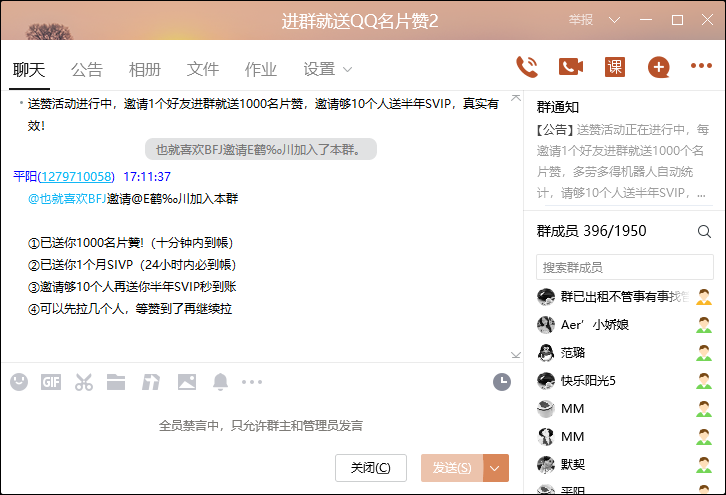Start a group voice call

[527, 67]
